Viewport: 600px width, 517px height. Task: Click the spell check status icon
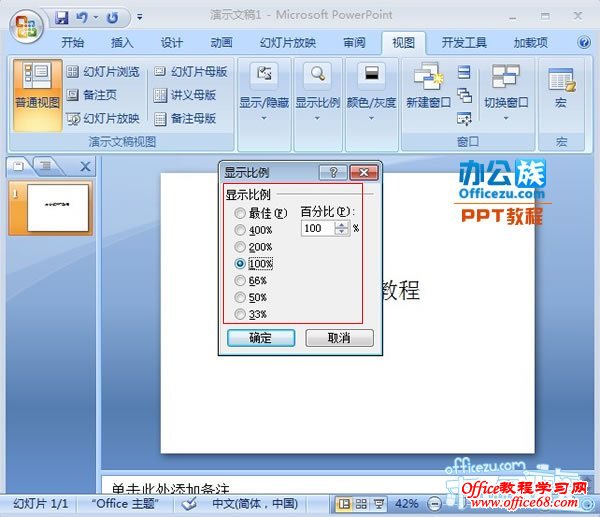point(189,504)
